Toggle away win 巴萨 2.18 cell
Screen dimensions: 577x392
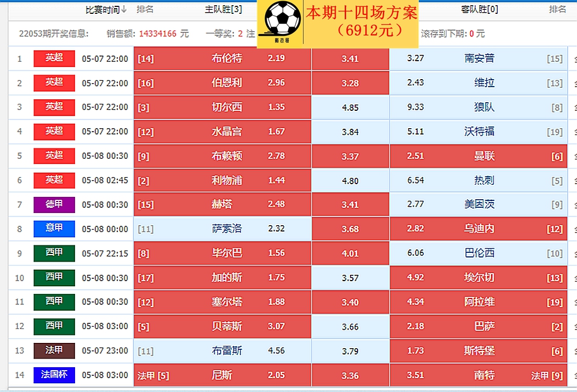point(478,326)
